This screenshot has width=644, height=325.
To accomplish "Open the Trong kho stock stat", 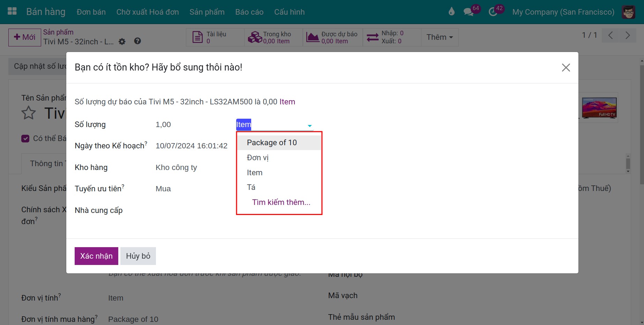I will tap(274, 37).
